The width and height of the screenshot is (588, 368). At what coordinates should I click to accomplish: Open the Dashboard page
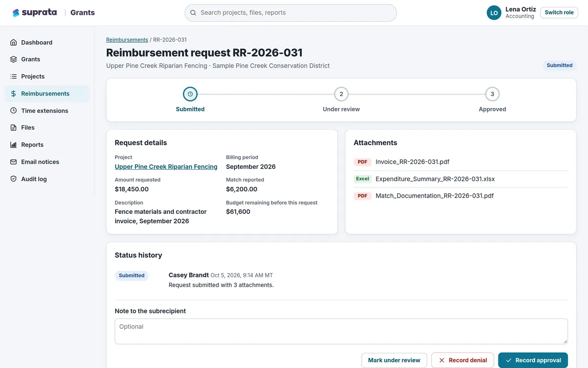[48, 43]
